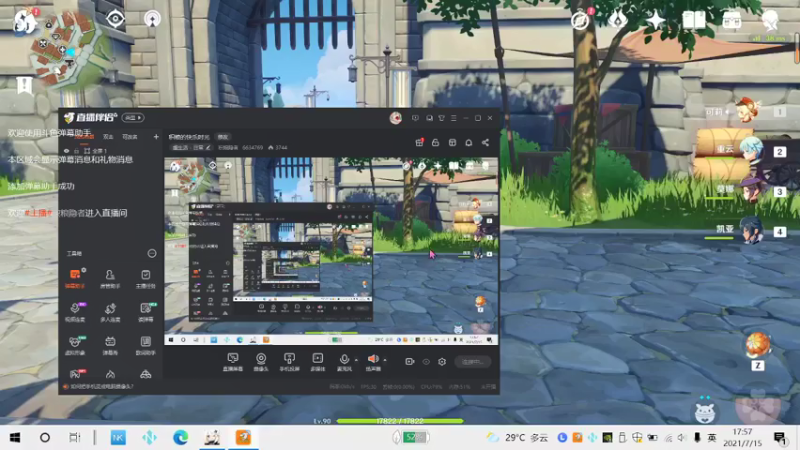Open notifications bell in stream app
The width and height of the screenshot is (800, 450).
click(x=468, y=142)
